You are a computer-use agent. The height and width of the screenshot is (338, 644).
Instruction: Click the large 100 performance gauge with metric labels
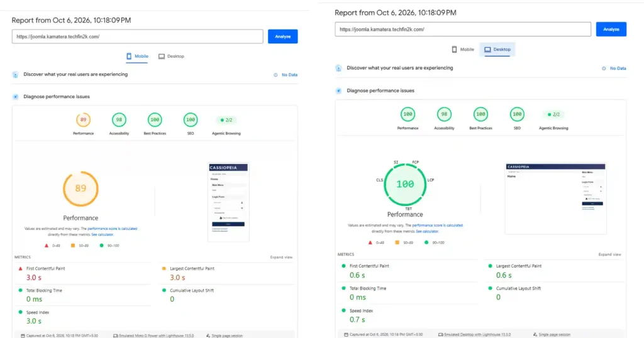pos(405,185)
